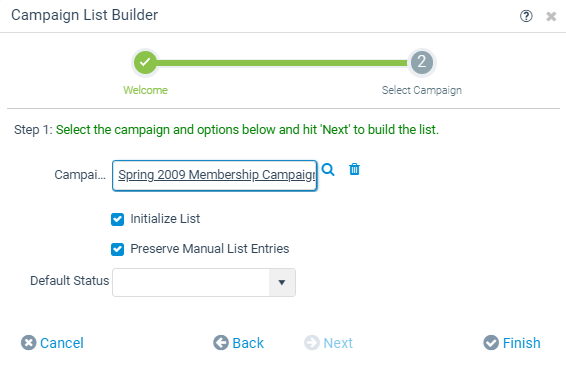Open the help question mark icon

coord(526,16)
